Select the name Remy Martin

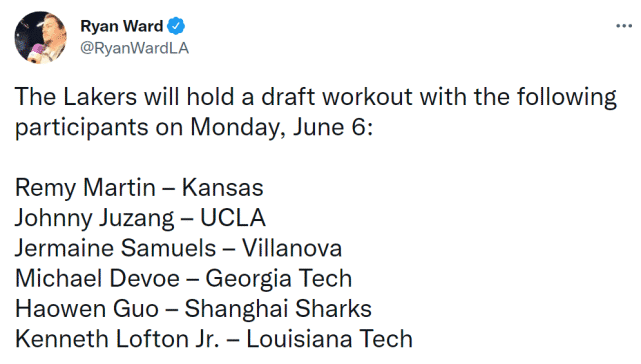[x=85, y=188]
